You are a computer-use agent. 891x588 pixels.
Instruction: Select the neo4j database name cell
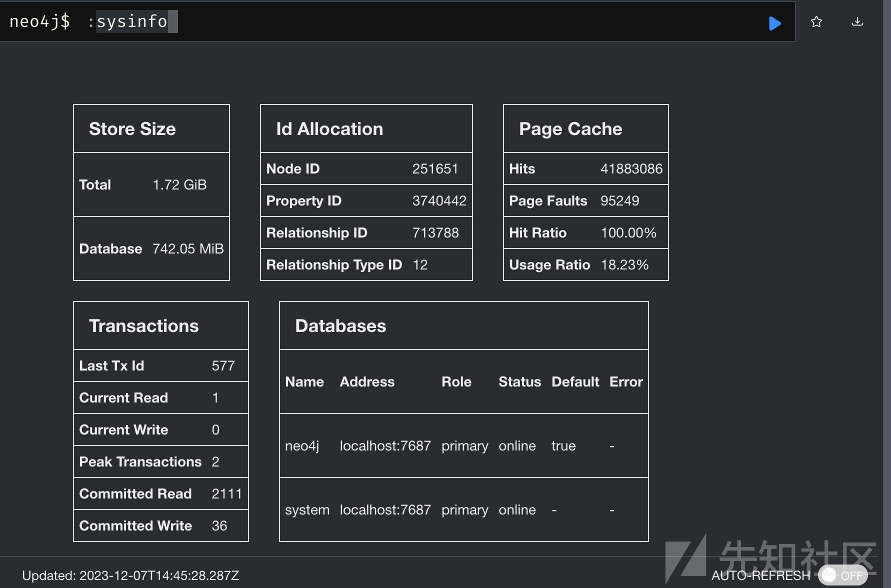pos(302,446)
